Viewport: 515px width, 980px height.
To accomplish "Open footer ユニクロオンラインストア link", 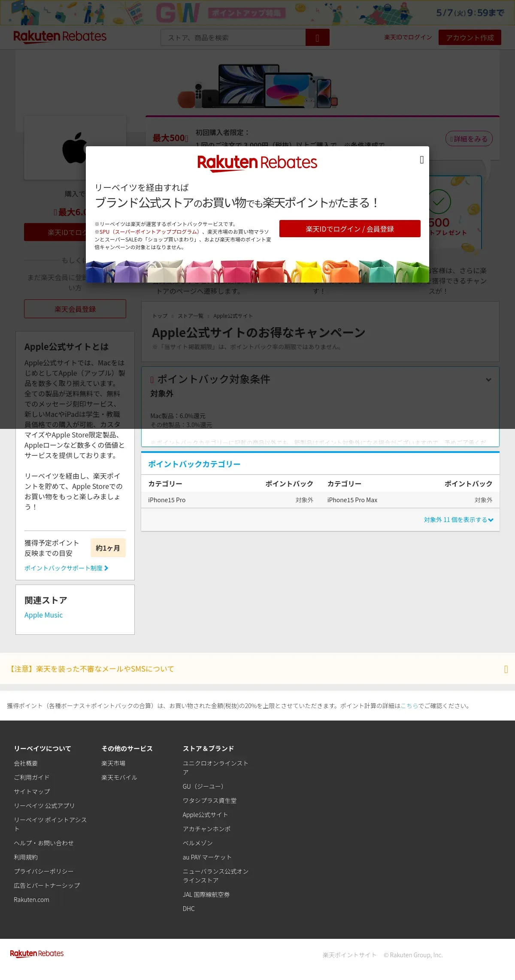I will (x=215, y=768).
